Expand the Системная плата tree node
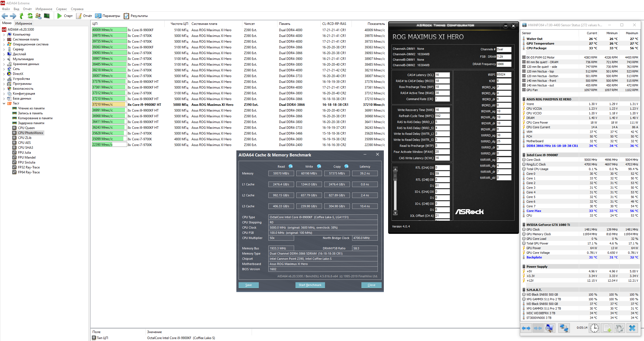Screen dimensions: 644x341 [x=4, y=39]
